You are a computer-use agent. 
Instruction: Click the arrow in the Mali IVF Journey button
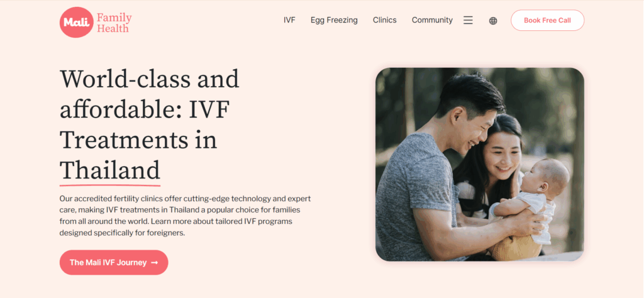155,263
